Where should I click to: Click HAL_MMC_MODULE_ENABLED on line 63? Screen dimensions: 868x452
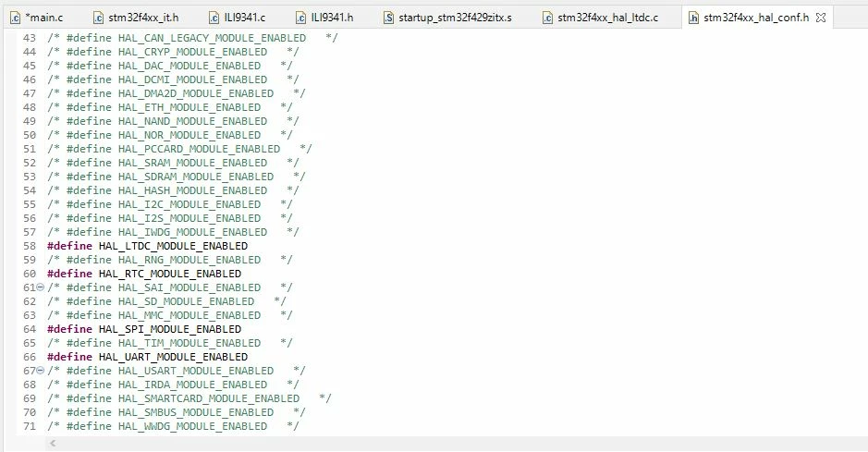click(x=189, y=315)
